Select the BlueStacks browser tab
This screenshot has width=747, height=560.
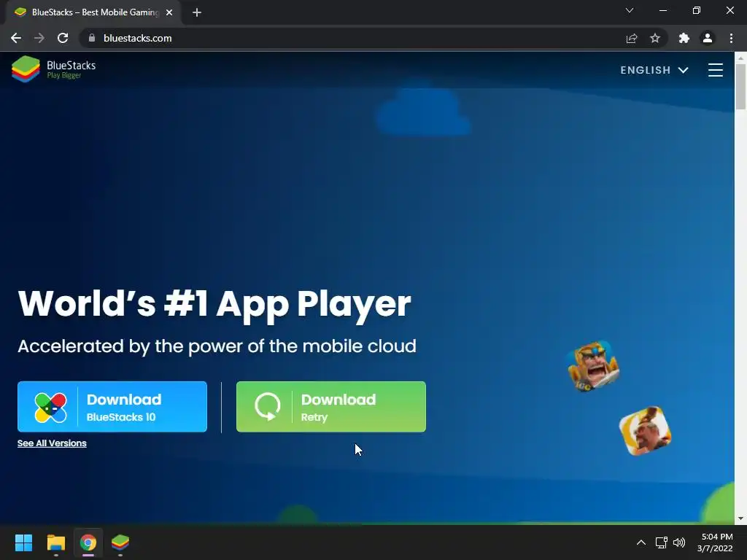[x=93, y=12]
